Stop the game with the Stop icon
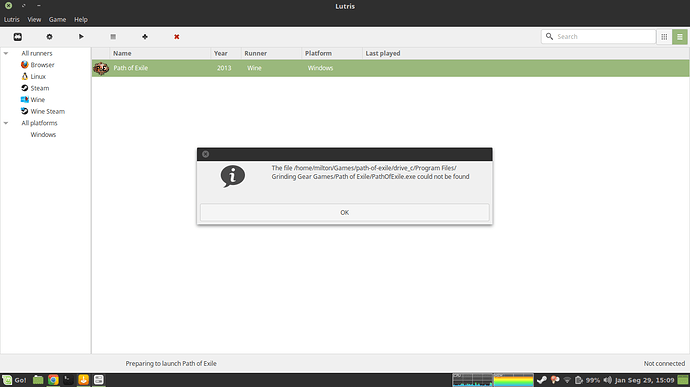This screenshot has width=690, height=387. (113, 37)
